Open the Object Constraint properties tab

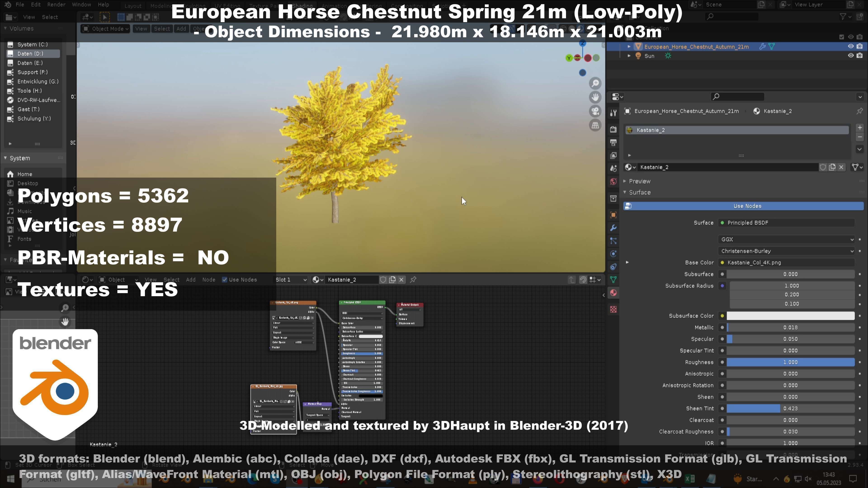[613, 267]
